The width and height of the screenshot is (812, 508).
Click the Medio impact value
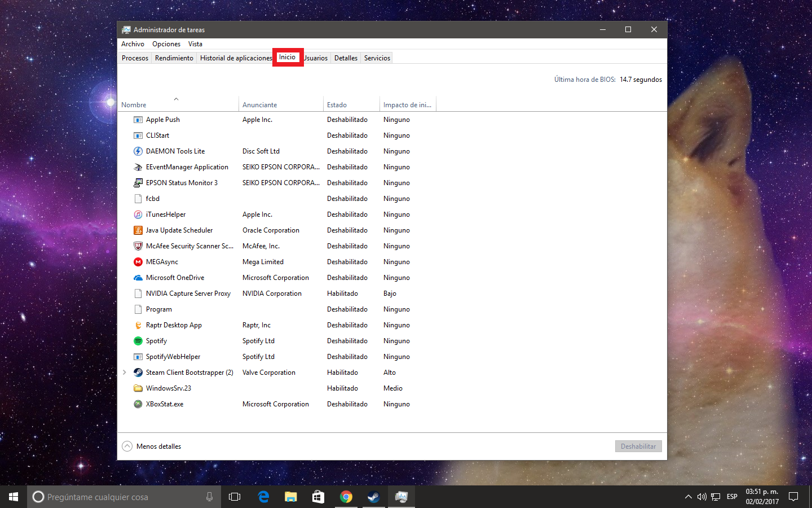coord(393,388)
